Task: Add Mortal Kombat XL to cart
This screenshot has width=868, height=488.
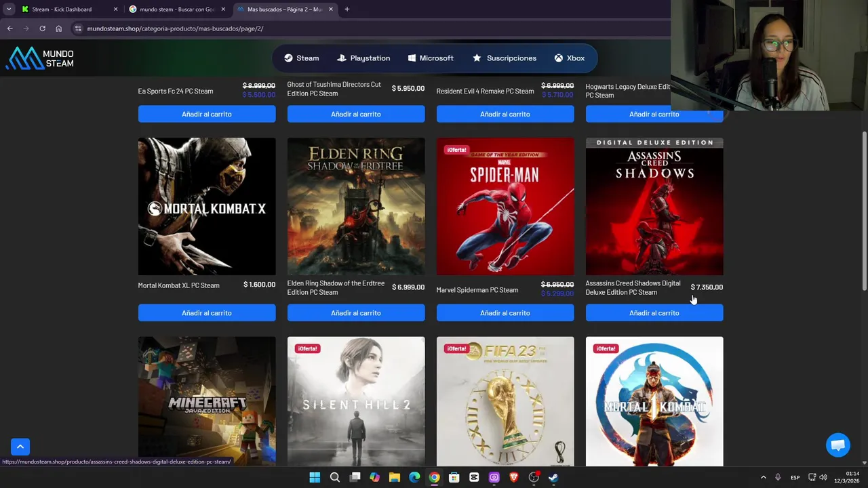Action: click(x=207, y=313)
